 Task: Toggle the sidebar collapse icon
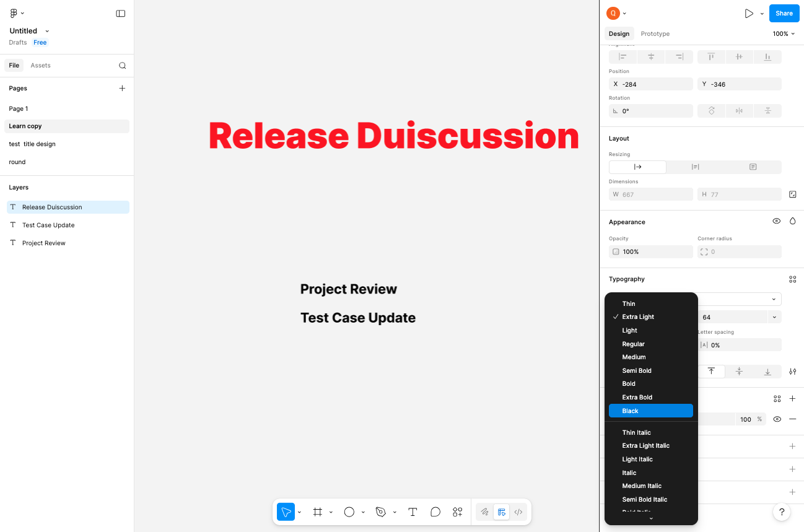(x=121, y=14)
